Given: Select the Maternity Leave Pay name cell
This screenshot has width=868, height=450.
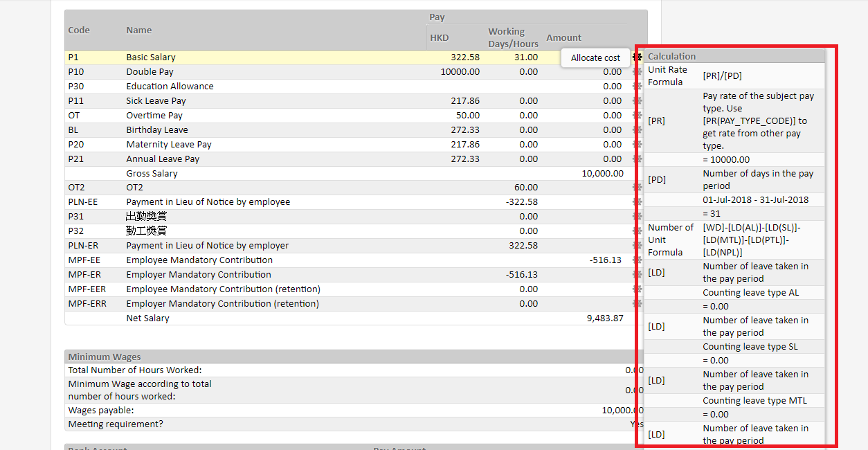Looking at the screenshot, I should coord(169,145).
